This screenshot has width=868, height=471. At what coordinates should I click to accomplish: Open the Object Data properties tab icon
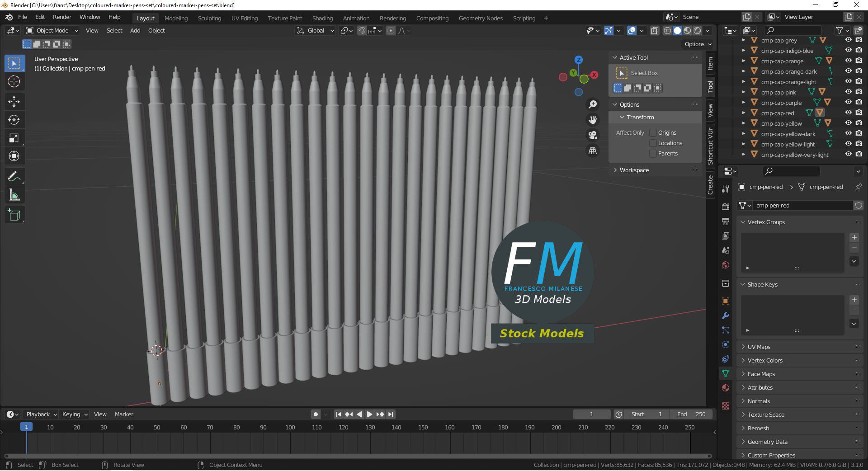point(726,373)
